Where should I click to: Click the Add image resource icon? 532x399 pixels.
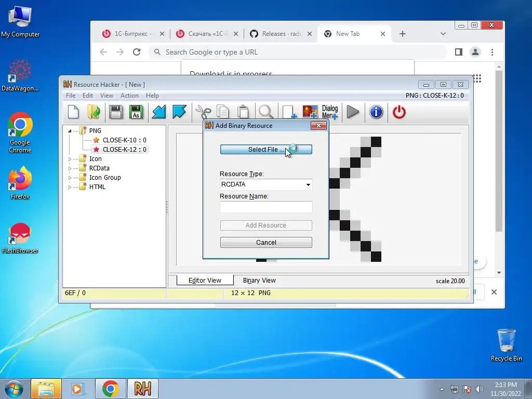pos(310,112)
